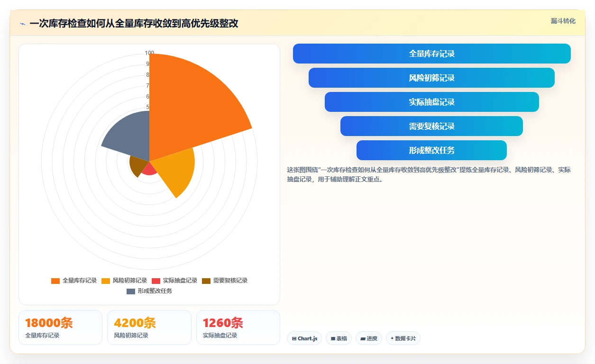Click the description paragraph starting 这张图围绕
Image resolution: width=595 pixels, height=364 pixels.
pyautogui.click(x=429, y=174)
